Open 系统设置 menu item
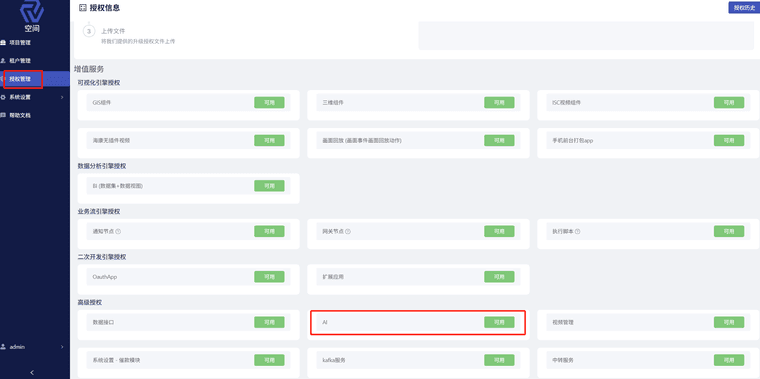Screen dimensions: 760x379 [x=35, y=97]
